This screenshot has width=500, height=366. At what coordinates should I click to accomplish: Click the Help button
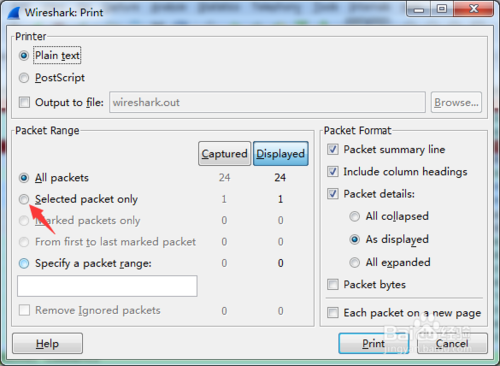[x=47, y=343]
